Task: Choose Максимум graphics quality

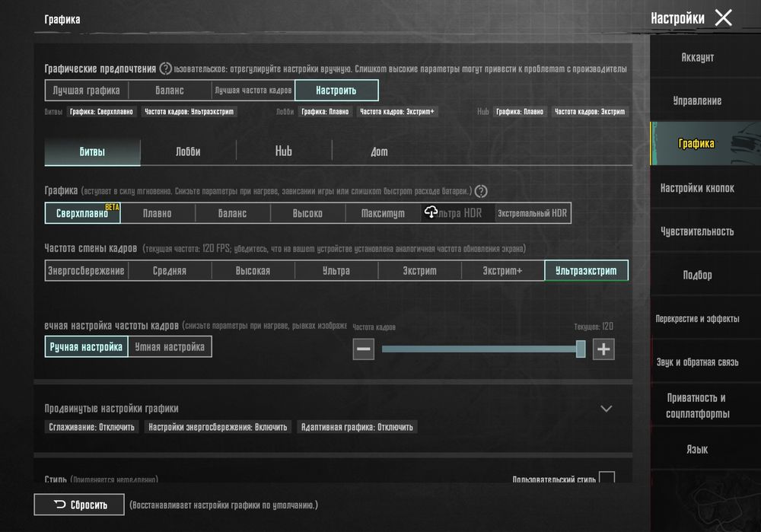Action: coord(383,213)
